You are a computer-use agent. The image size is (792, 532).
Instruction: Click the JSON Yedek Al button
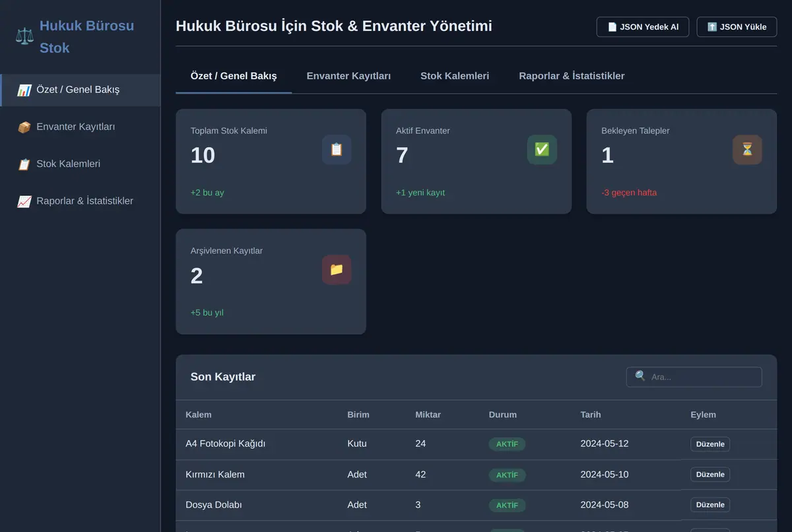point(643,27)
